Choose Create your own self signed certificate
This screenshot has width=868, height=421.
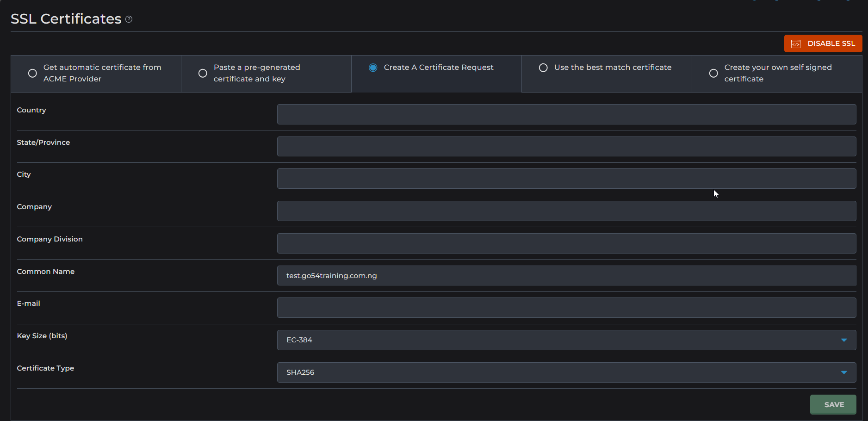click(713, 73)
